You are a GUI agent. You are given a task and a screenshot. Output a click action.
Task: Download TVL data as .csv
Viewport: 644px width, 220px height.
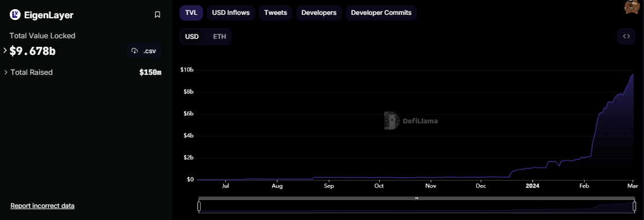(144, 51)
